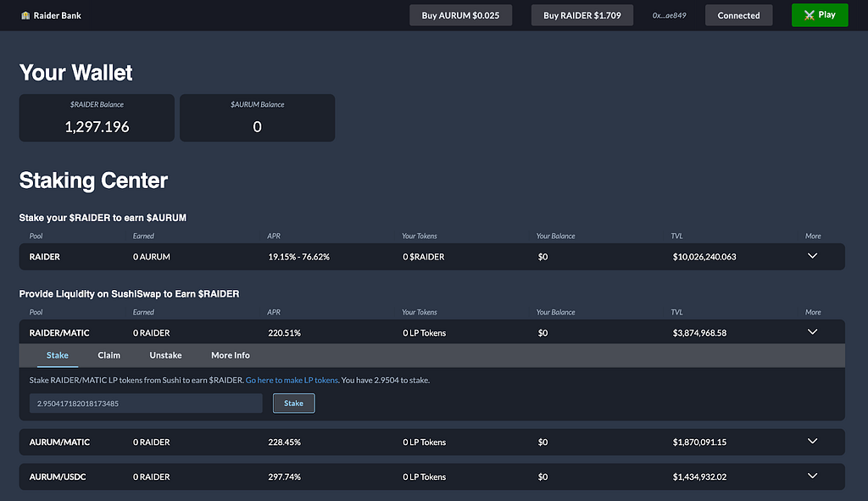Click 'Provide Liquidity on SushiSwap' heading
Viewport: 868px width, 501px height.
pyautogui.click(x=129, y=294)
